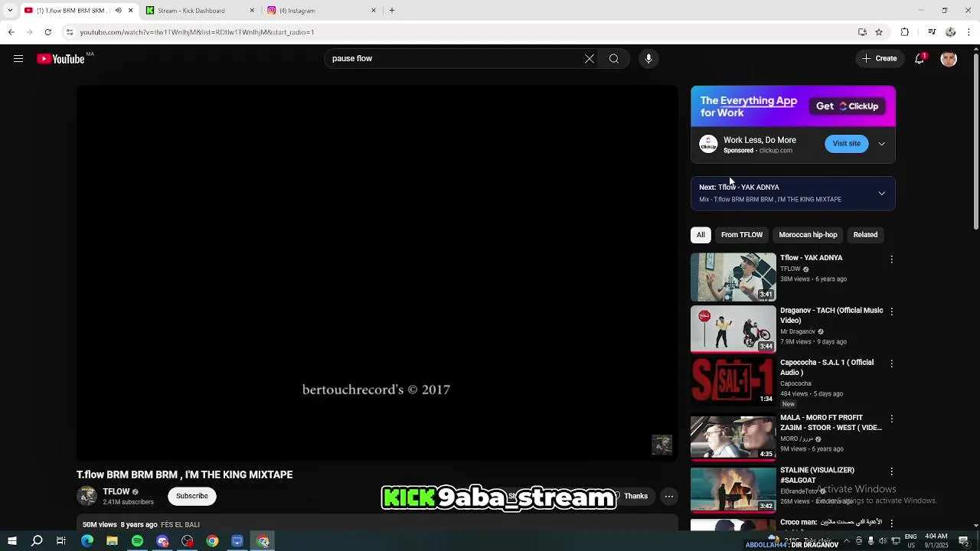This screenshot has width=980, height=551.
Task: Open the media control icon in Chrome toolbar
Action: (x=932, y=32)
